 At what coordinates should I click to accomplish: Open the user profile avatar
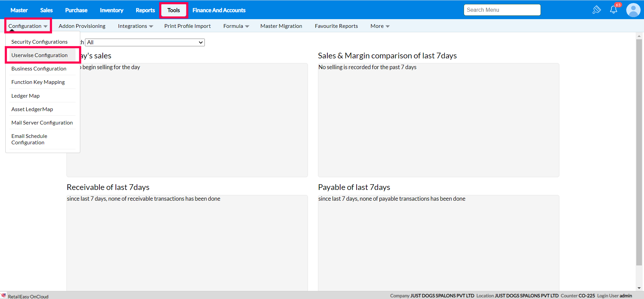[x=633, y=10]
